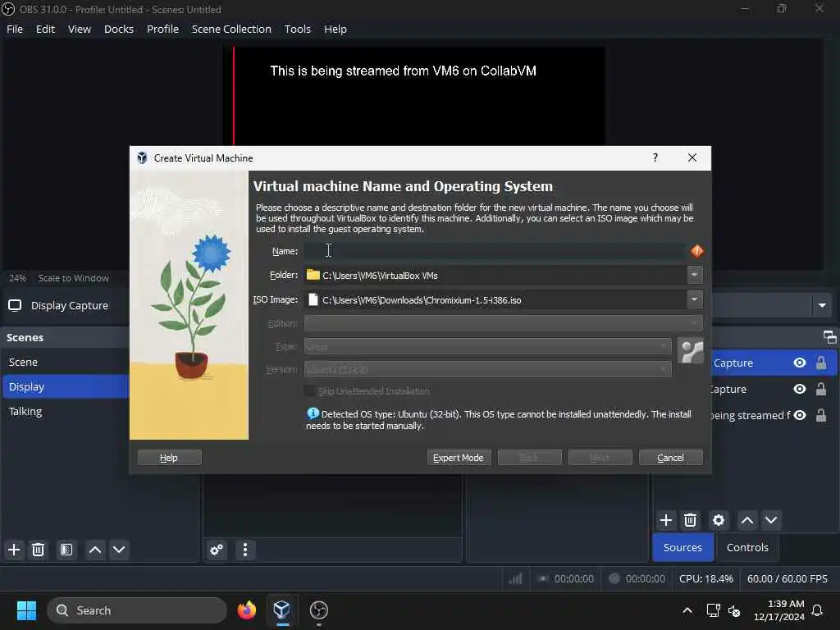Switch to the Controls tab

pyautogui.click(x=747, y=547)
